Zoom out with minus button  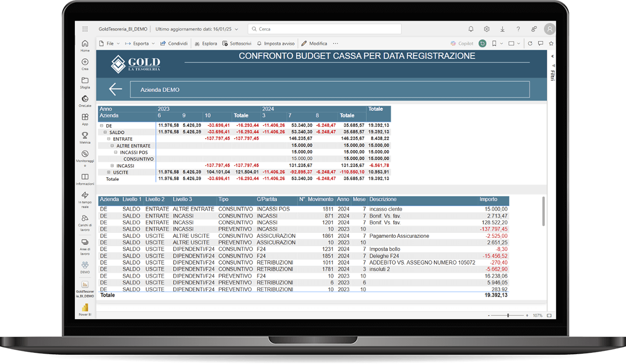coord(488,316)
